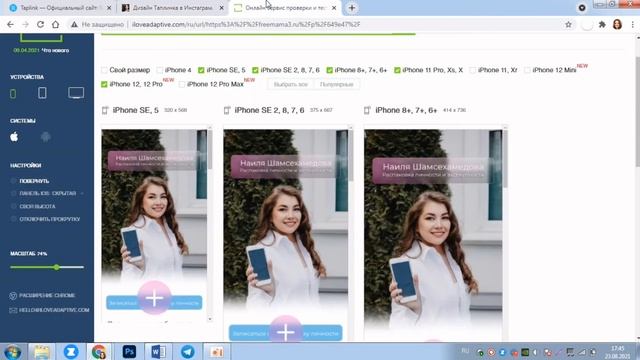Viewport: 640px width, 360px height.
Task: Select the desktop monitor device icon
Action: click(76, 93)
